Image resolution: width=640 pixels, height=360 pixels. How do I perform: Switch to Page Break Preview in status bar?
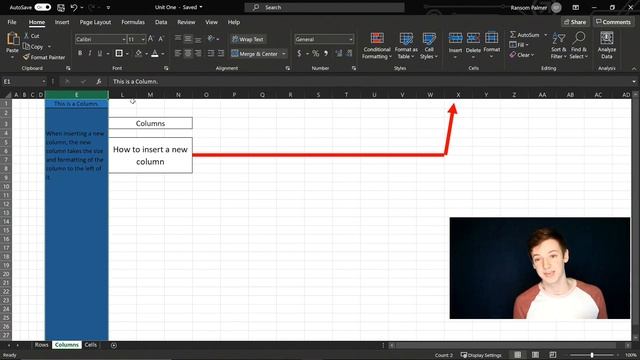[x=553, y=355]
